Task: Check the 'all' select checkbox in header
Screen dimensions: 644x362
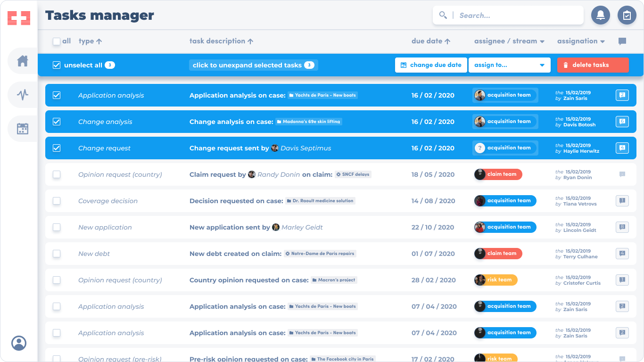Action: (x=57, y=41)
